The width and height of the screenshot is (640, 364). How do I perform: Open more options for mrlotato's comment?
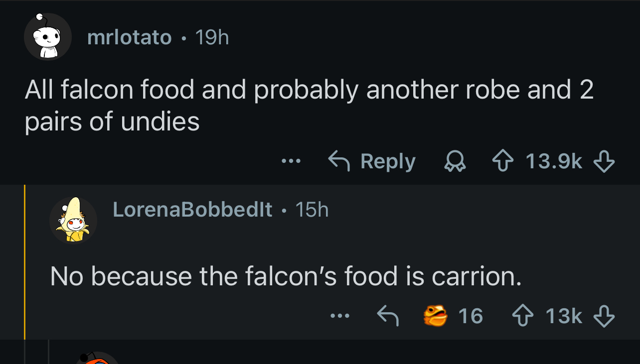[x=291, y=161]
